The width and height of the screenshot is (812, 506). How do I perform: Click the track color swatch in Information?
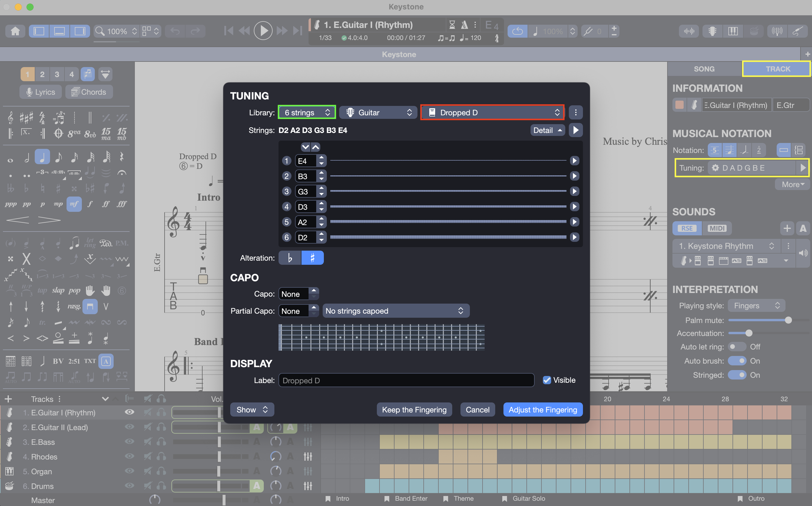(680, 105)
